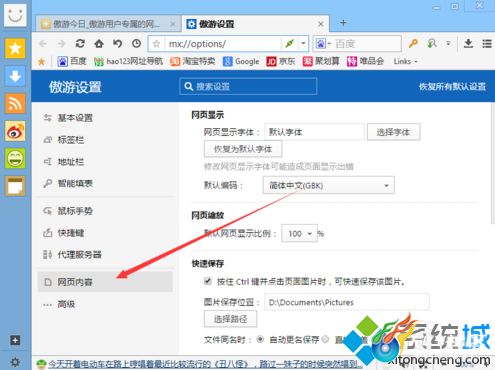Expand the toolbar icons overflow arrow
Viewport: 495px width, 370px height.
[x=448, y=44]
